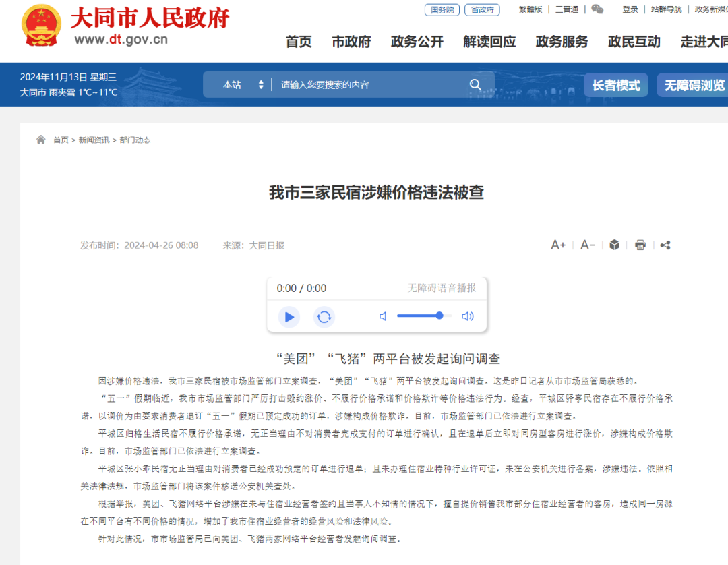Enable 长者模式 elder mode
Viewport: 728px width, 565px height.
pos(615,84)
